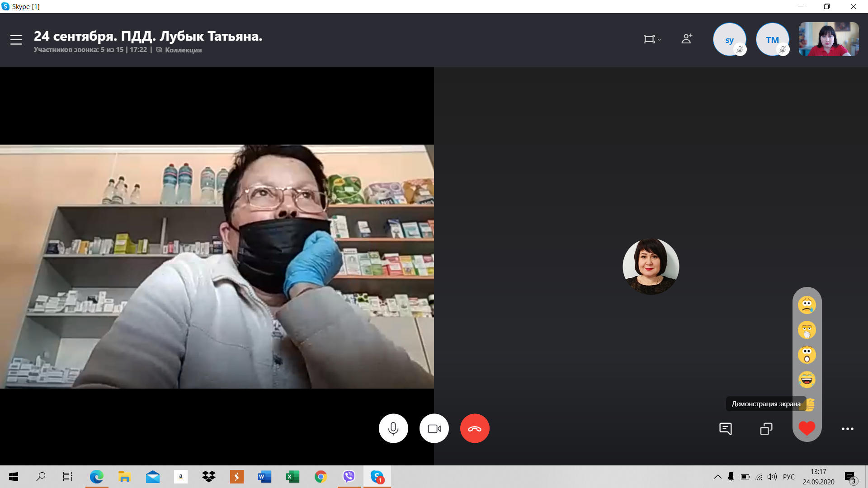The width and height of the screenshot is (868, 488).
Task: Open the hamburger menu
Action: tap(16, 40)
